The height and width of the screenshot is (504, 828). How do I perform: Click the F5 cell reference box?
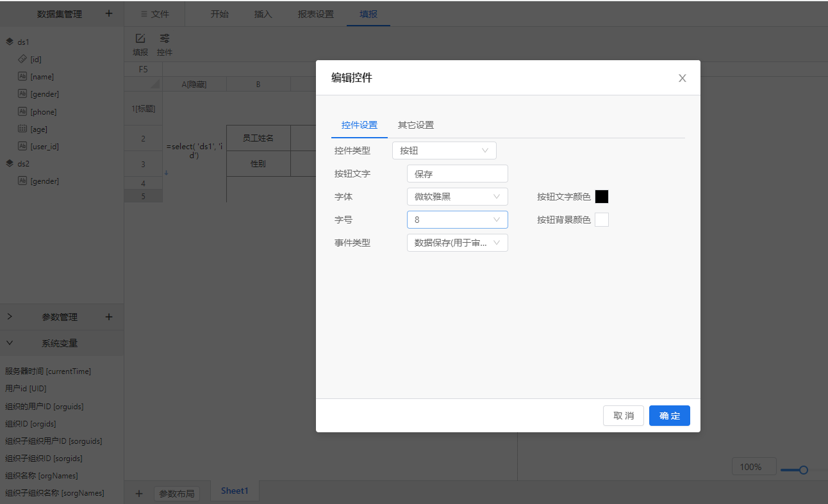tap(144, 69)
